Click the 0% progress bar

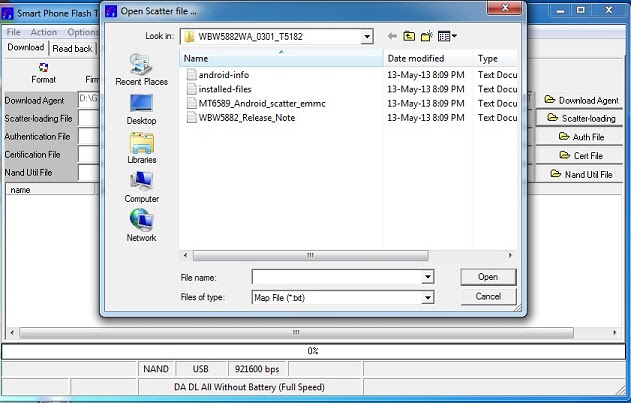(313, 351)
